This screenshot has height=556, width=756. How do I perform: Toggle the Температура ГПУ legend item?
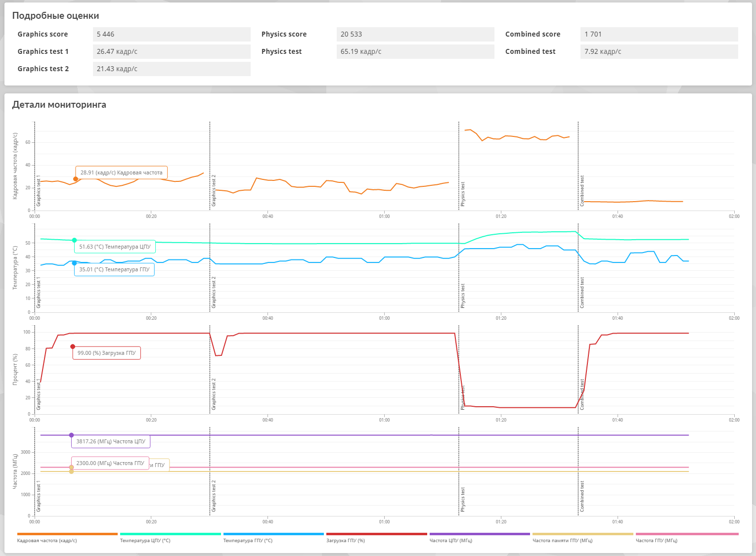point(273,538)
